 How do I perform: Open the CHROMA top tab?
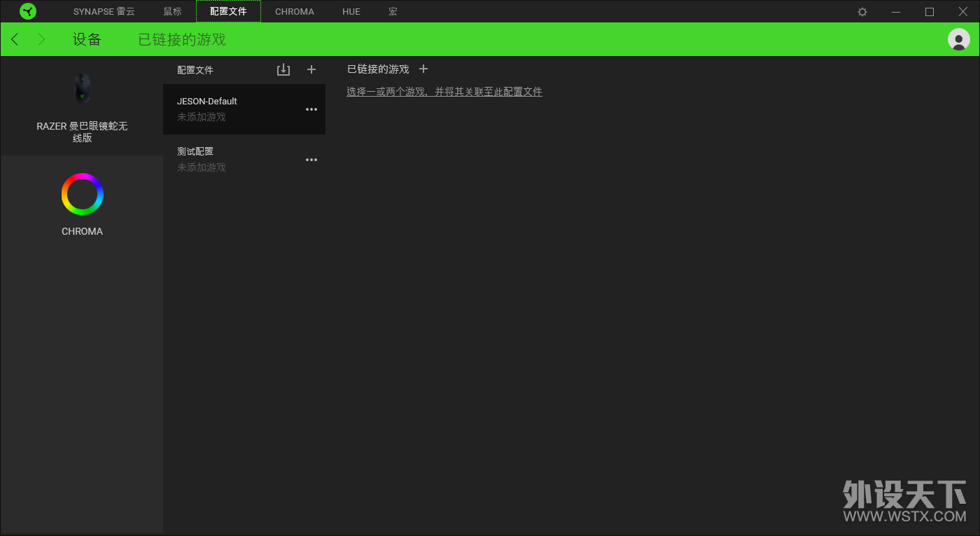click(x=295, y=12)
